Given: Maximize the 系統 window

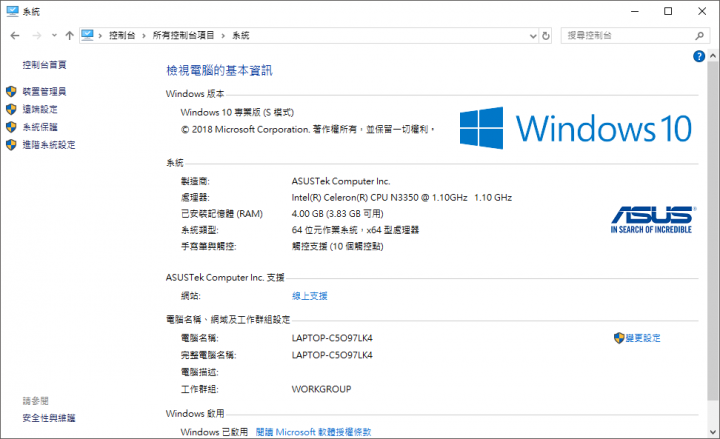Looking at the screenshot, I should pos(668,11).
